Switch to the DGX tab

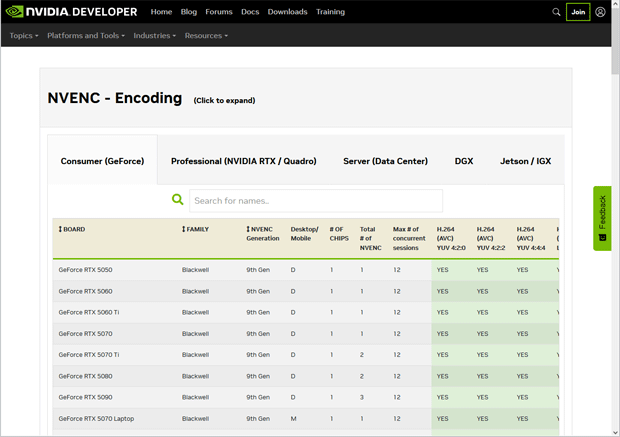tap(464, 161)
